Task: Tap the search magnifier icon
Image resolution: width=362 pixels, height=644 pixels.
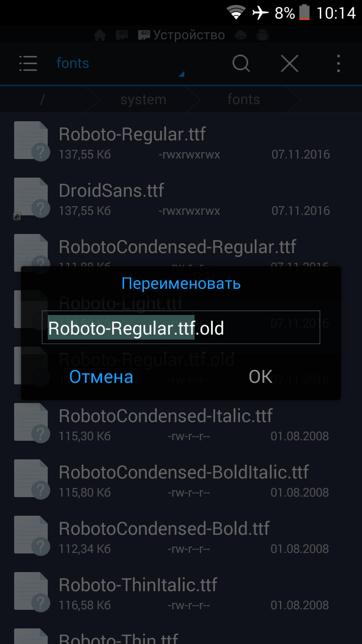Action: 241,63
